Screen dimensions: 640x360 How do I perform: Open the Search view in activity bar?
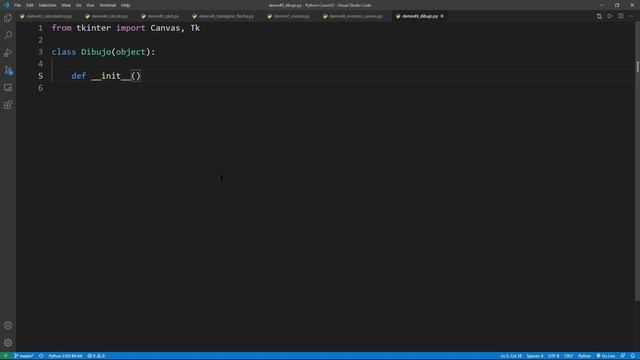coord(8,36)
